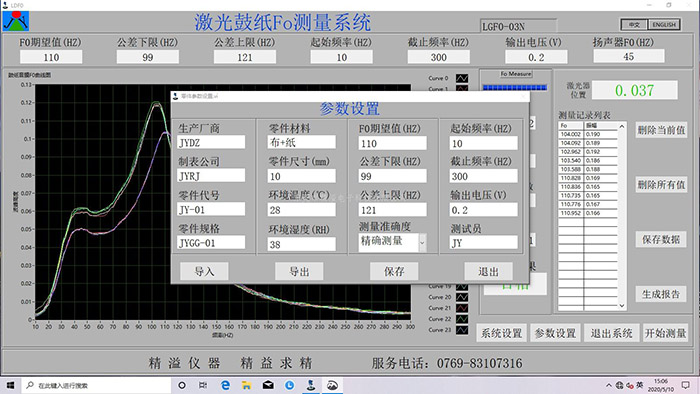700x394 pixels.
Task: Click the 导入 button in the dialog
Action: tap(204, 271)
